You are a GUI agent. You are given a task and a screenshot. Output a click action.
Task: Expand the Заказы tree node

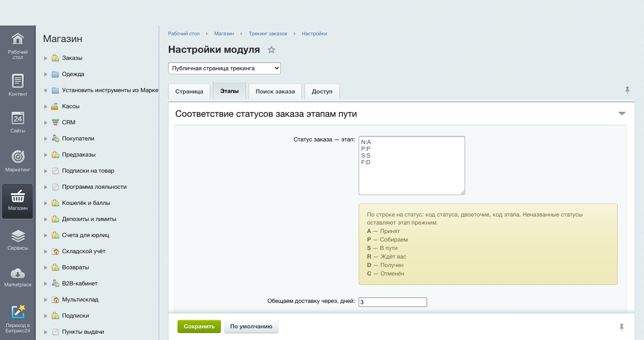[46, 58]
